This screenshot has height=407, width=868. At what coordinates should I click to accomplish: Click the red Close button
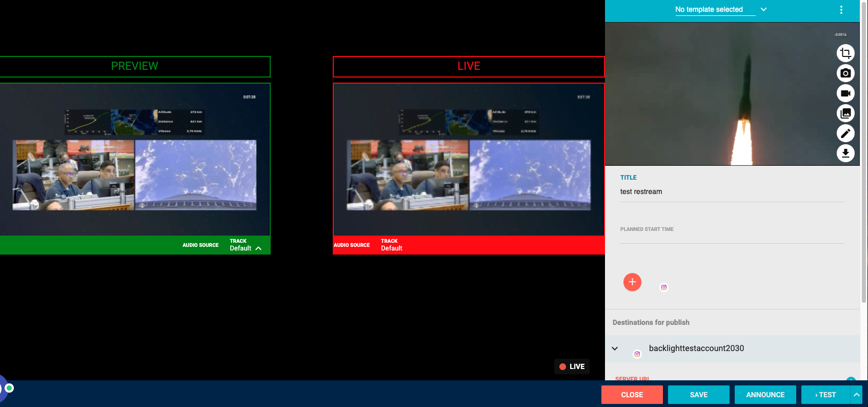[632, 395]
